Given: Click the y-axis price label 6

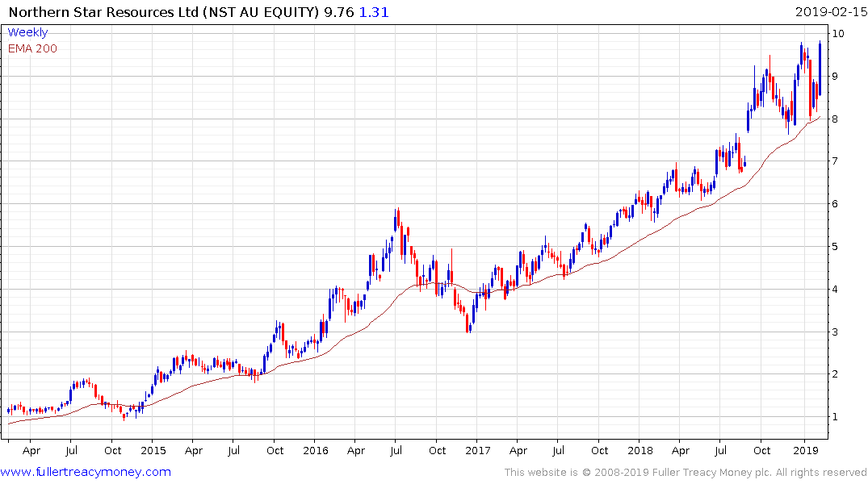Looking at the screenshot, I should [836, 203].
